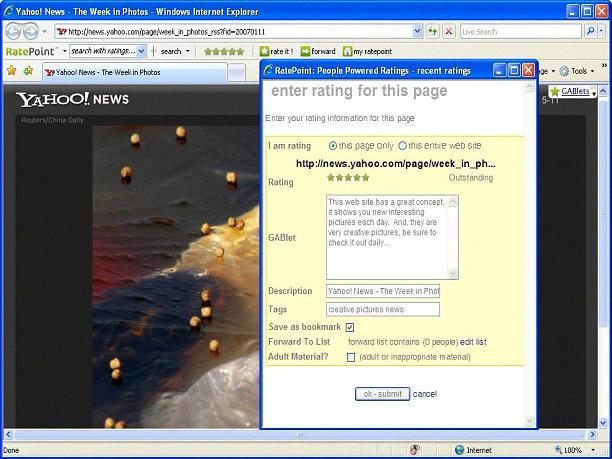Open forward in RatePoint toolbar
612x459 pixels.
click(x=318, y=51)
